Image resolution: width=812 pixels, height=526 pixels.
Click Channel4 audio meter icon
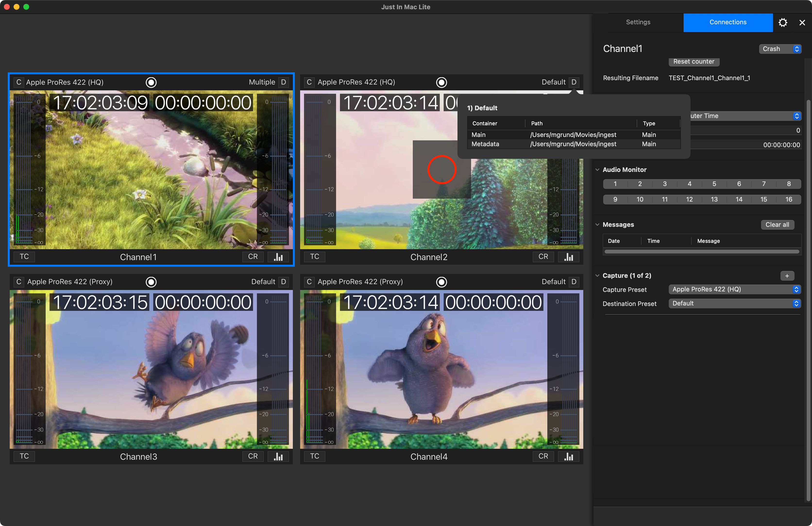(x=569, y=456)
